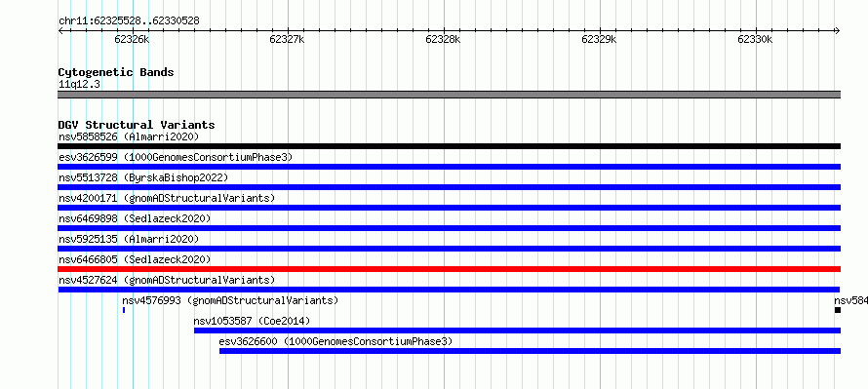Click the nsv5513728 (ByrskaBishop2022) variant bar
This screenshot has height=389, width=868.
point(449,187)
